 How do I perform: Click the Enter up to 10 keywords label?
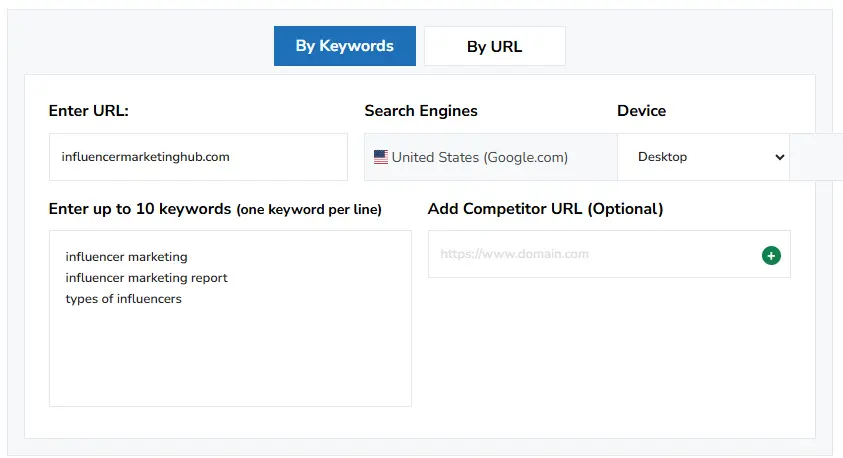point(139,209)
